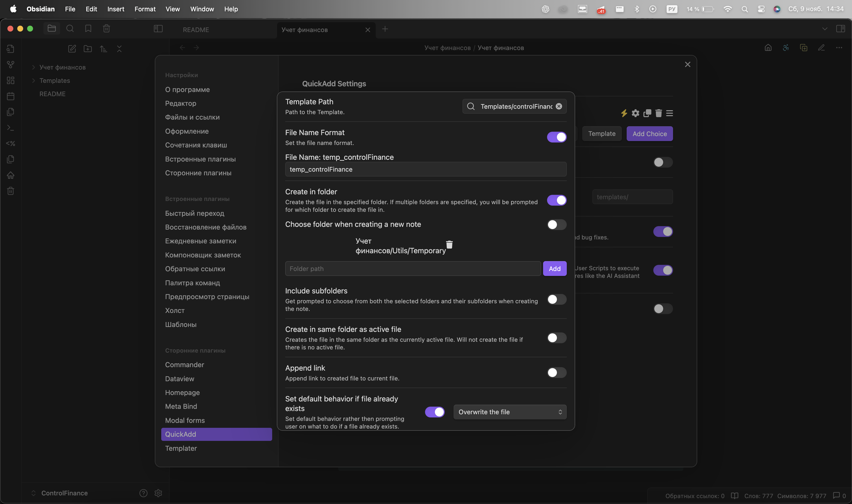Open the search icon in the sidebar header
Screen dimensions: 852x504
(70, 29)
